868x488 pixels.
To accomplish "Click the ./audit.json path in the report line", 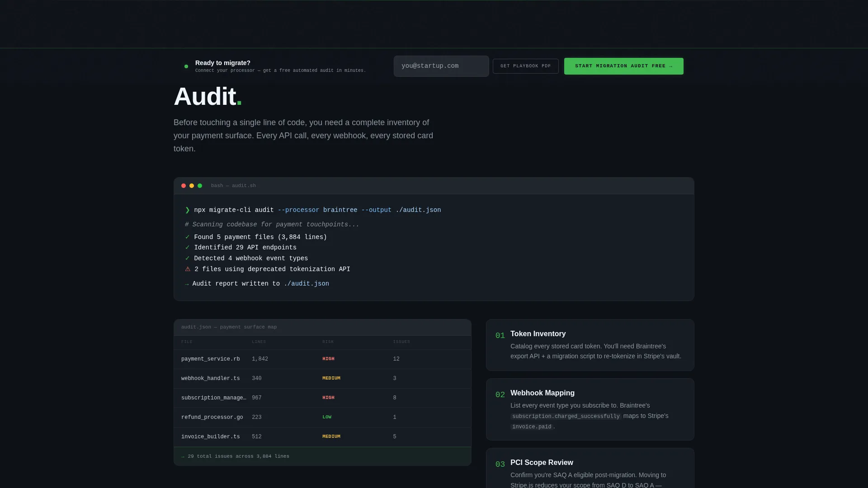I will click(x=307, y=284).
